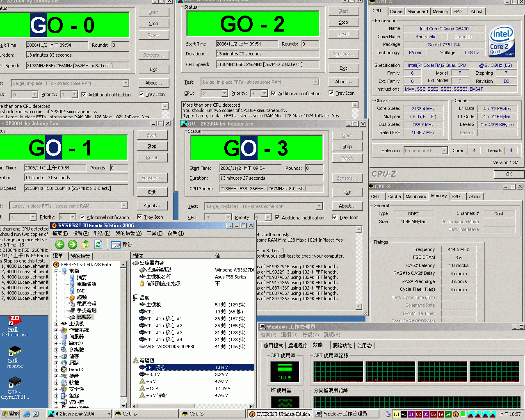
Task: Click the Refresh icon in EVEREST toolbar
Action: pos(98,244)
